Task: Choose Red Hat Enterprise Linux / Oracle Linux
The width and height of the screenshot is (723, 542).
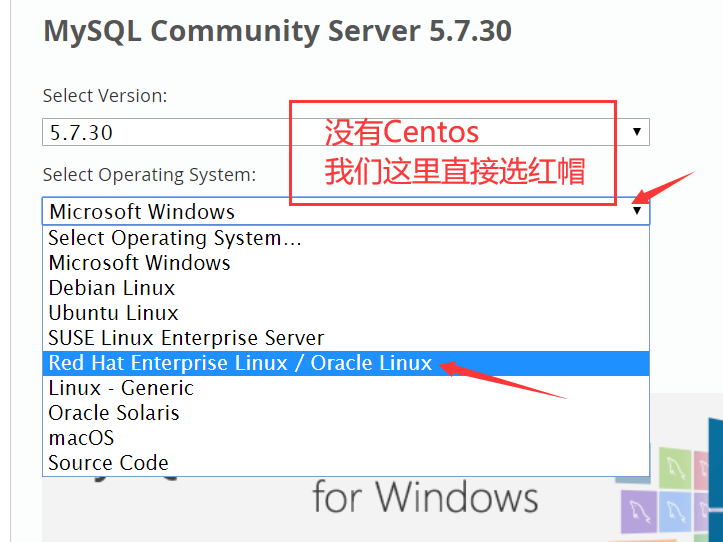Action: 240,363
